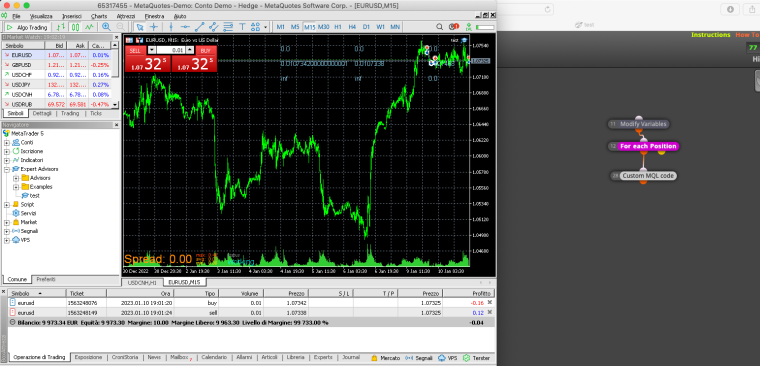This screenshot has height=366, width=760.
Task: Switch chart to candlestick bars icon
Action: [75, 27]
